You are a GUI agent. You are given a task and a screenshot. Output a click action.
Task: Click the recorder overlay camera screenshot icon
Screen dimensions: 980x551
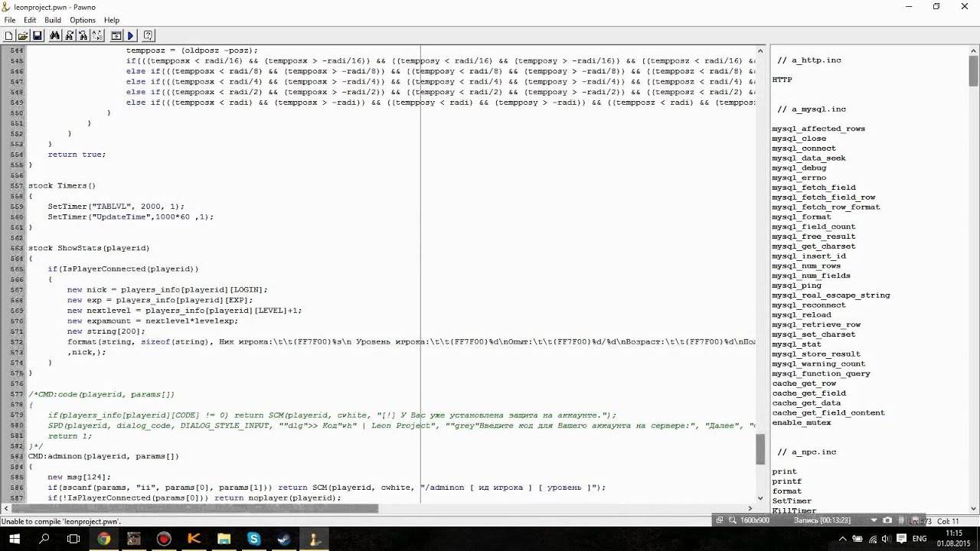tap(887, 520)
